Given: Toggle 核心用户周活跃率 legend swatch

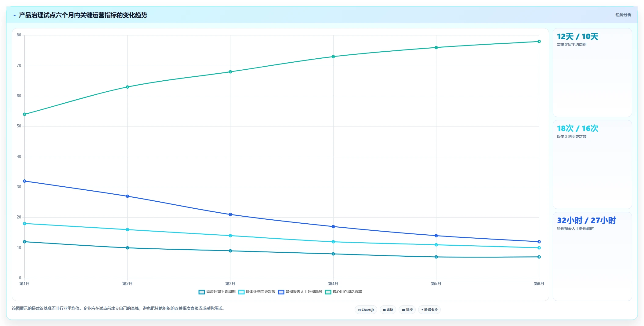Looking at the screenshot, I should pos(328,292).
